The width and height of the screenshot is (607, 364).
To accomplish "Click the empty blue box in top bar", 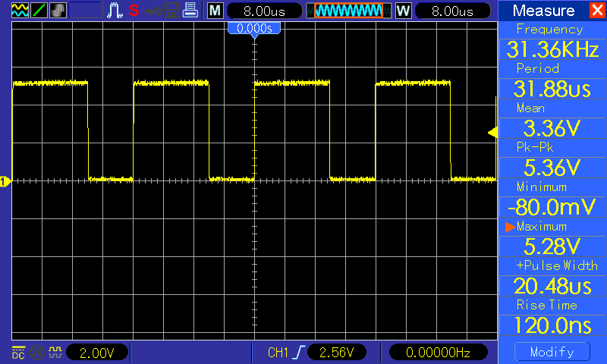I will [x=86, y=11].
